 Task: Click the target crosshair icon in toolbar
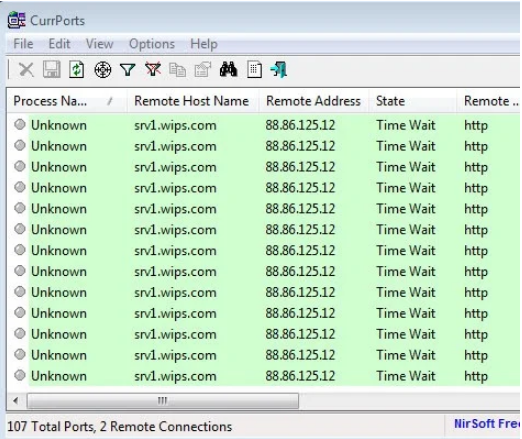click(x=103, y=70)
